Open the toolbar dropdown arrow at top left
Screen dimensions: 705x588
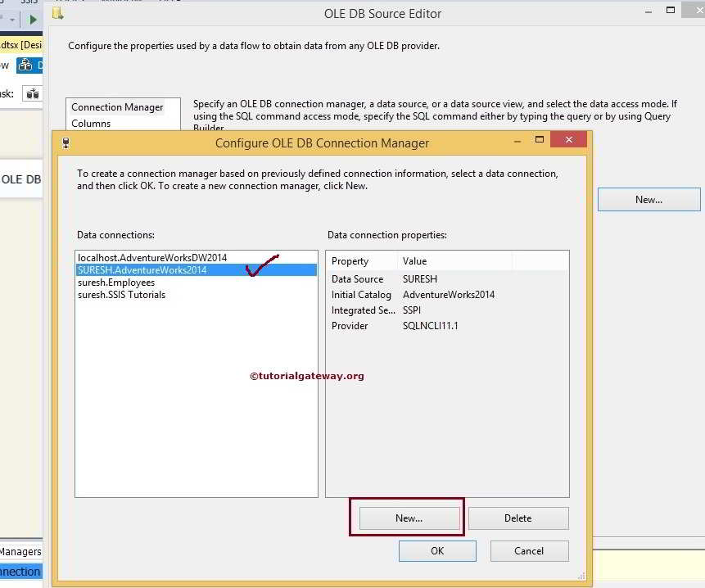click(x=11, y=18)
